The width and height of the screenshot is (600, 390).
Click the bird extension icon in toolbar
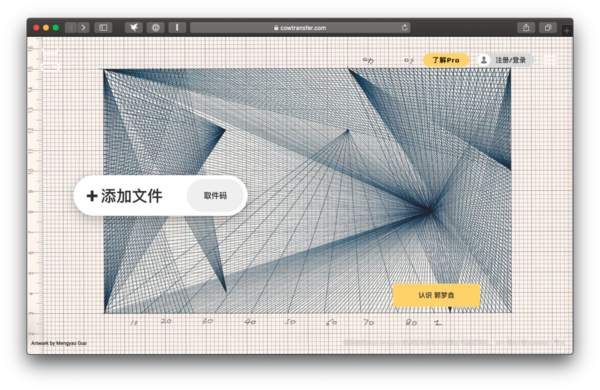[x=134, y=28]
